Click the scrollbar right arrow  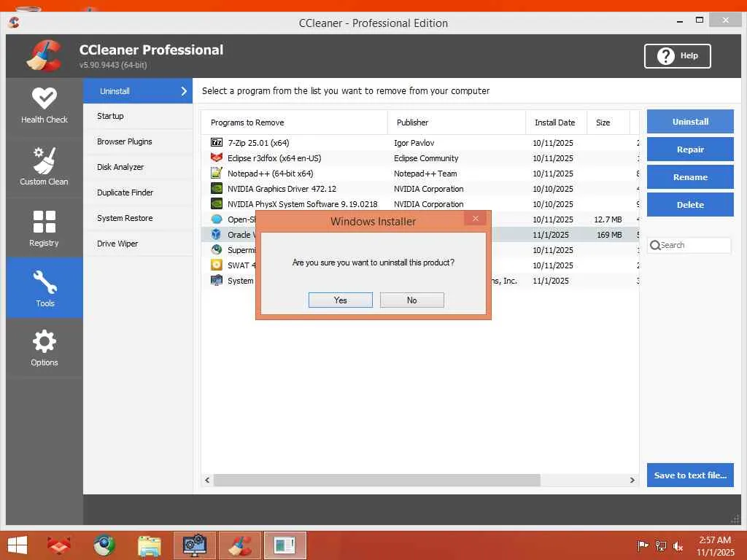pyautogui.click(x=632, y=480)
